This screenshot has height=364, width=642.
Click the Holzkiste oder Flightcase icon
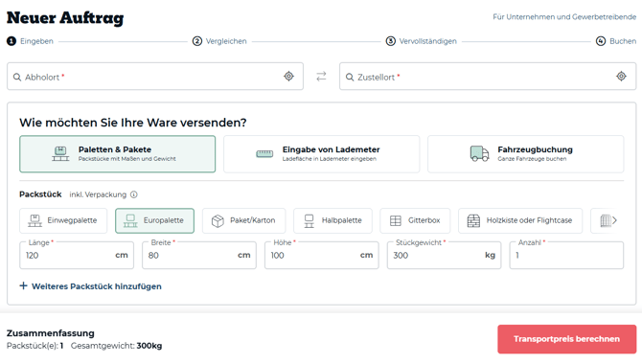[473, 220]
